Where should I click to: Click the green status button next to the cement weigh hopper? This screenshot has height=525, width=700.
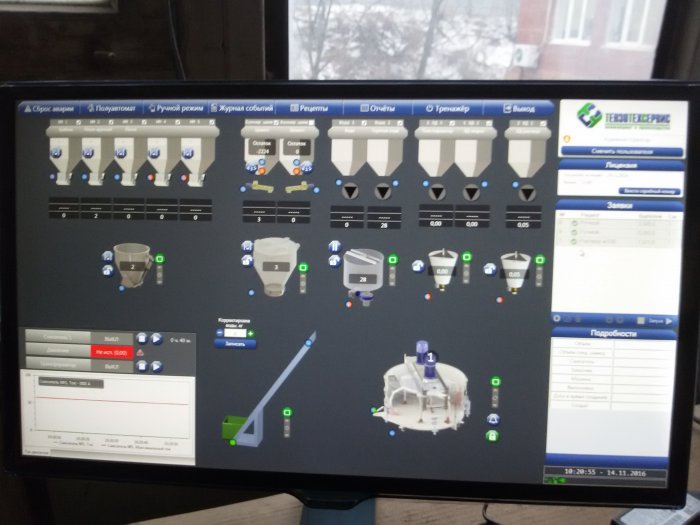(303, 268)
